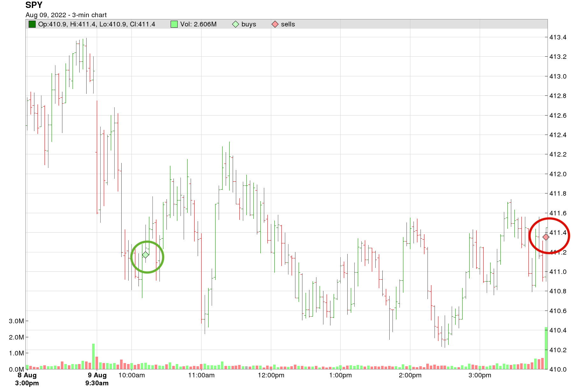This screenshot has height=392, width=573.
Task: Click the 'Vol: 2.606M' legend text
Action: (x=198, y=24)
